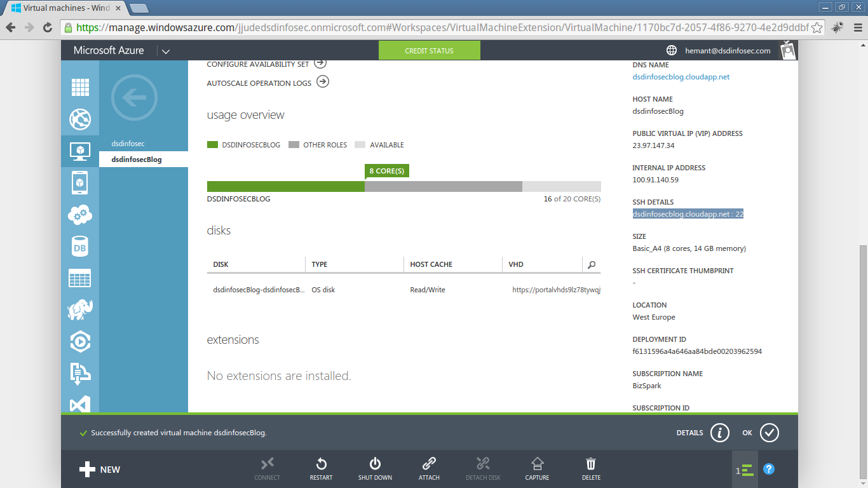
Task: Open Web Sites globe icon in sidebar
Action: 80,119
